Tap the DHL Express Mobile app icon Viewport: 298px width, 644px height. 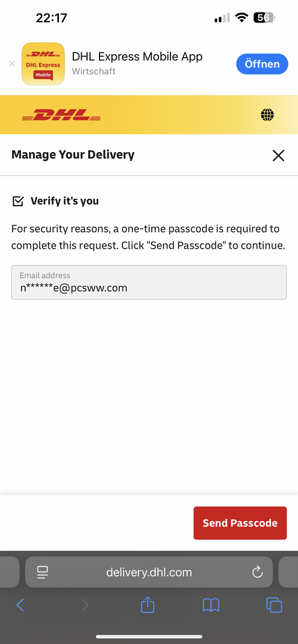tap(43, 64)
